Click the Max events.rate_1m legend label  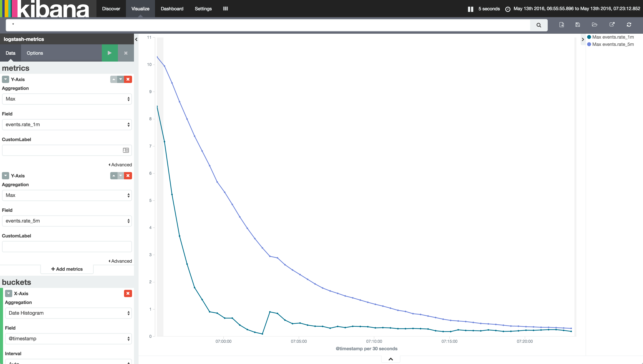613,37
